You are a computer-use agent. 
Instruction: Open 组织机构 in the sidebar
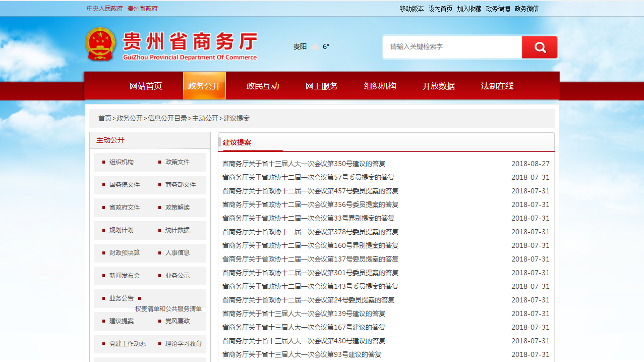pyautogui.click(x=122, y=162)
